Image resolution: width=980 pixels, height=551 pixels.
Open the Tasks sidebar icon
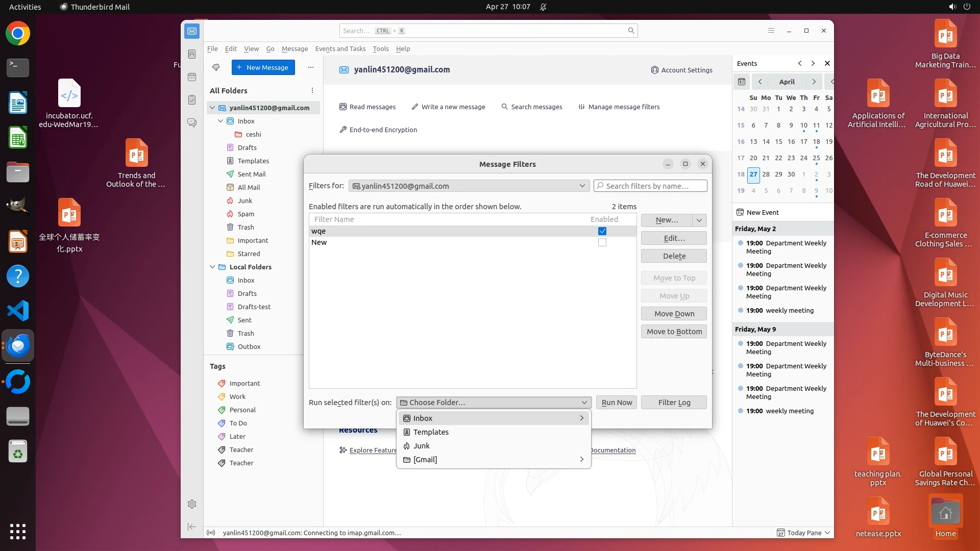[192, 100]
